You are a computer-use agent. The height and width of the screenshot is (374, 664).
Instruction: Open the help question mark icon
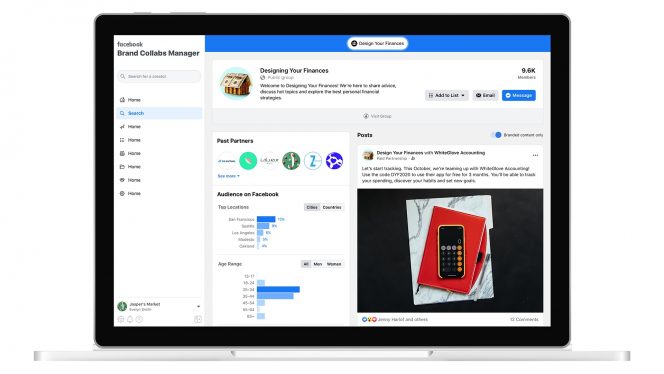pyautogui.click(x=139, y=319)
